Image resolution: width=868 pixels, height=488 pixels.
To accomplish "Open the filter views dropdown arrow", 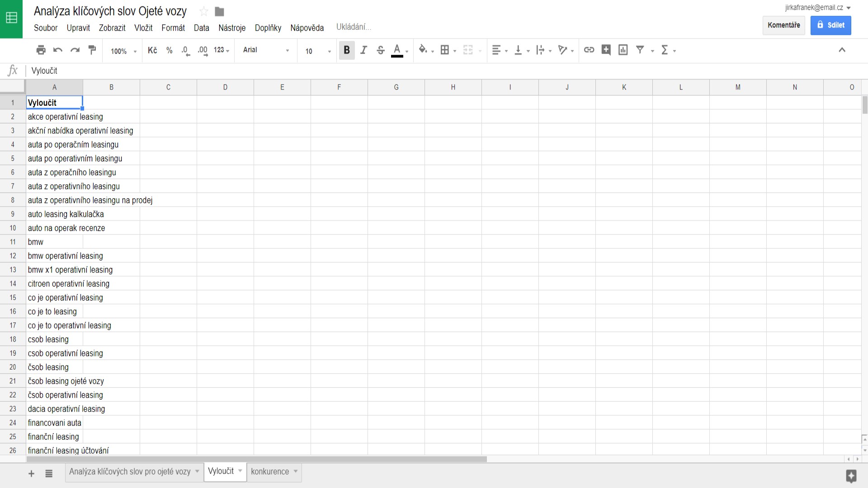I will (652, 51).
